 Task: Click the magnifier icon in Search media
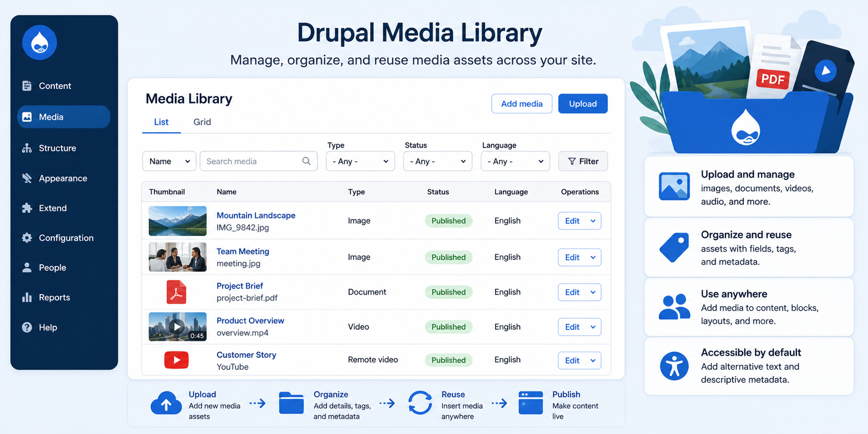coord(306,161)
